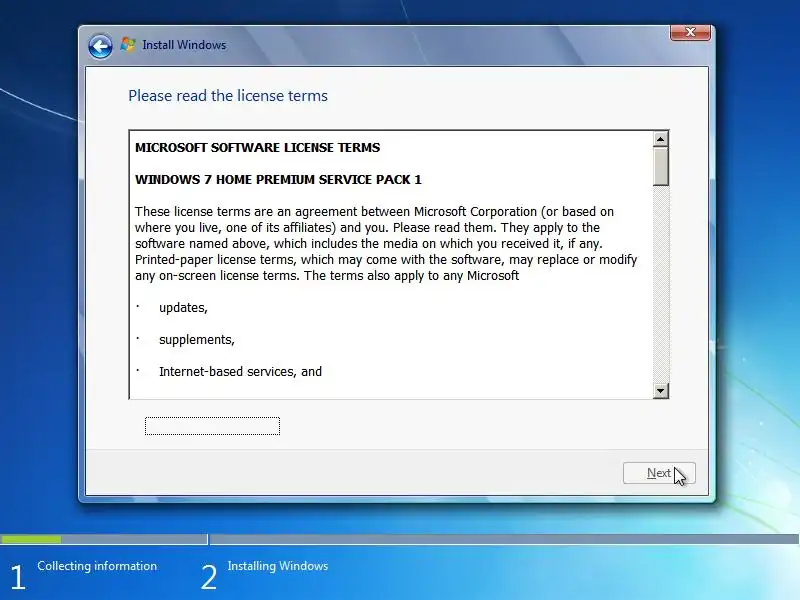Click the 'Installing Windows' step label
The width and height of the screenshot is (800, 600).
click(x=278, y=566)
